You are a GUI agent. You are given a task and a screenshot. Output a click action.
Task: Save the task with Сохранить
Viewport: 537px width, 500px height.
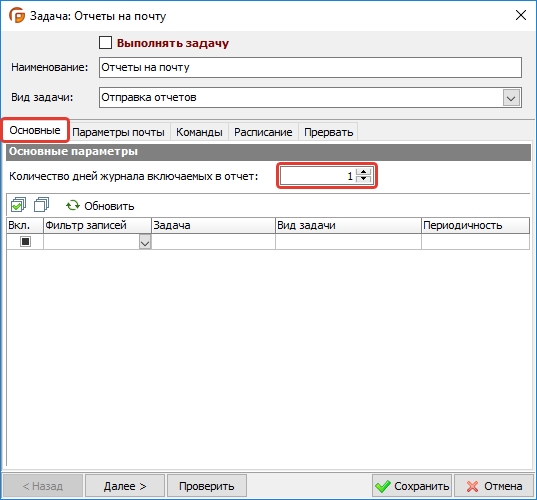click(412, 486)
